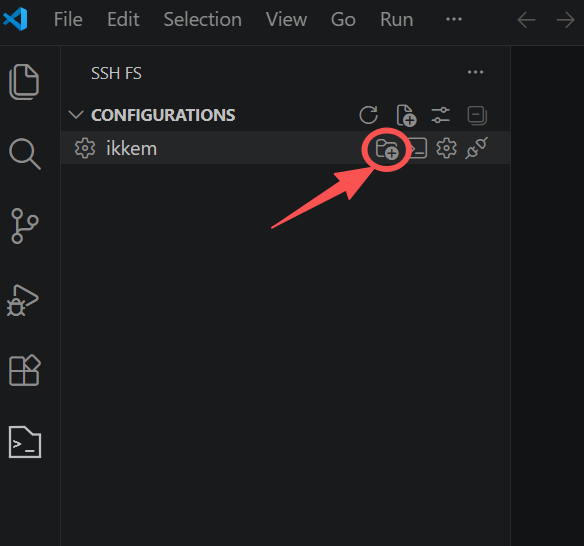Image resolution: width=584 pixels, height=546 pixels.
Task: Open the File menu
Action: pyautogui.click(x=68, y=19)
